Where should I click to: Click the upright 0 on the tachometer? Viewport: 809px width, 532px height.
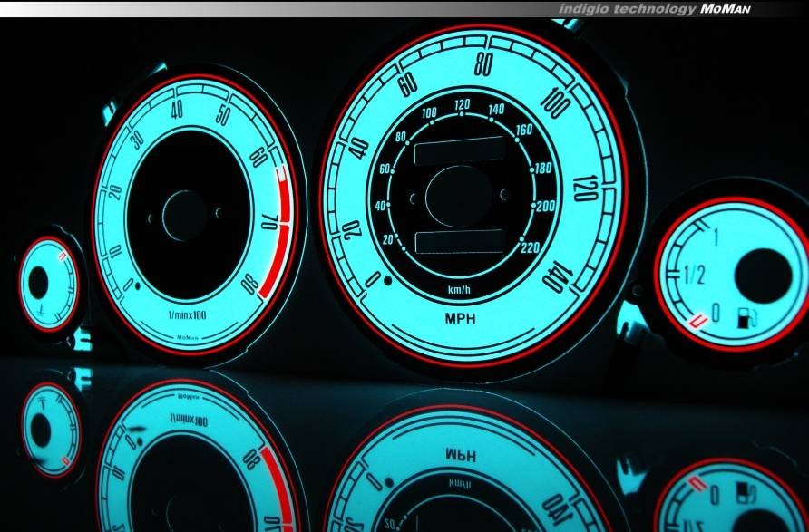point(129,285)
